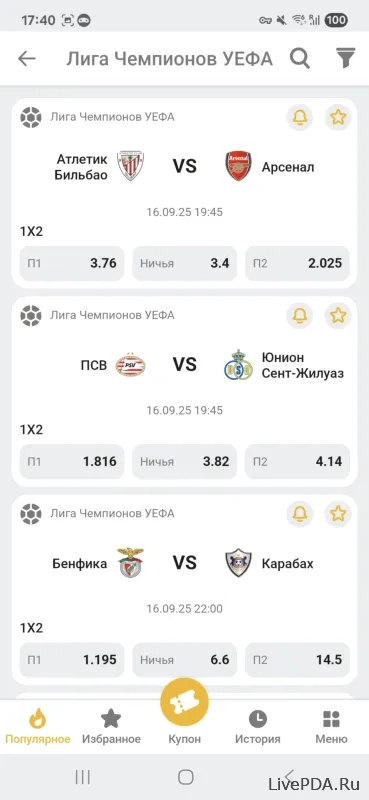Enable bell notification for Athletic Bilbao vs Arsenal
369x800 pixels.
[300, 117]
